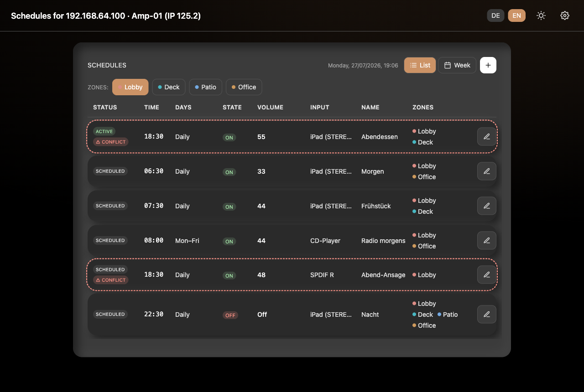Viewport: 584px width, 392px height.
Task: Toggle light theme with the sun icon
Action: coord(541,15)
